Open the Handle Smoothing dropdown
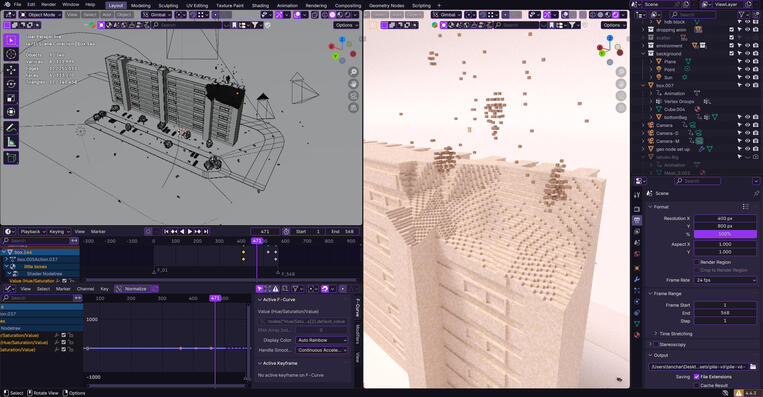The width and height of the screenshot is (763, 397). pyautogui.click(x=322, y=350)
